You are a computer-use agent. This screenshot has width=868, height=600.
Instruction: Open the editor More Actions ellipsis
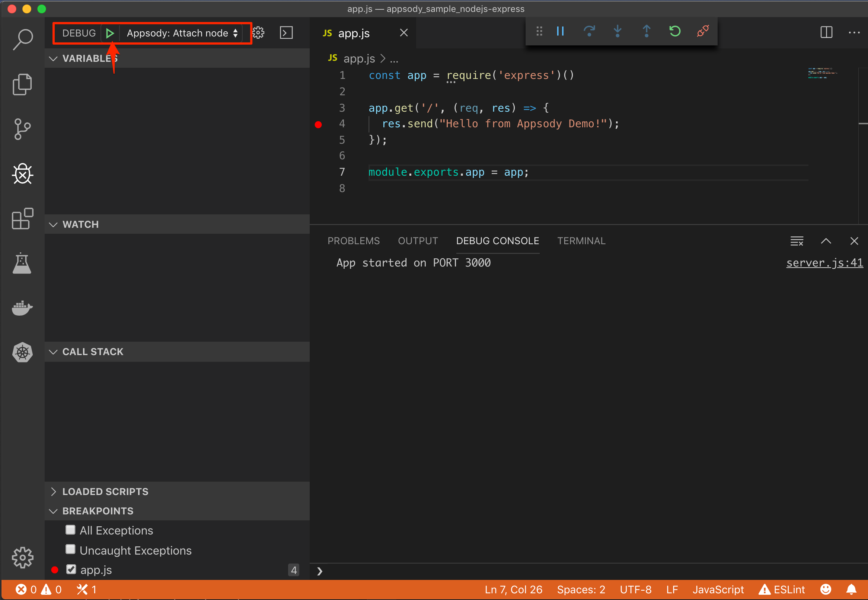[x=854, y=32]
